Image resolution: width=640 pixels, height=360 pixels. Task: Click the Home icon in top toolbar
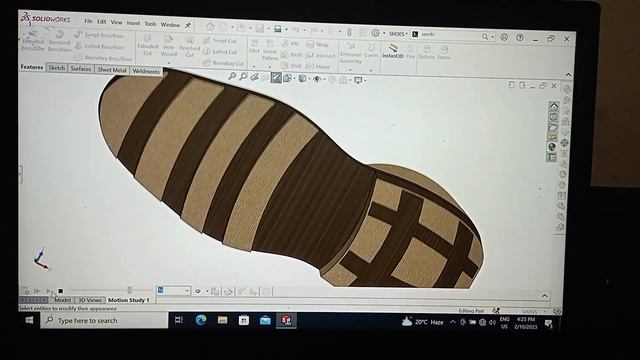tap(210, 27)
